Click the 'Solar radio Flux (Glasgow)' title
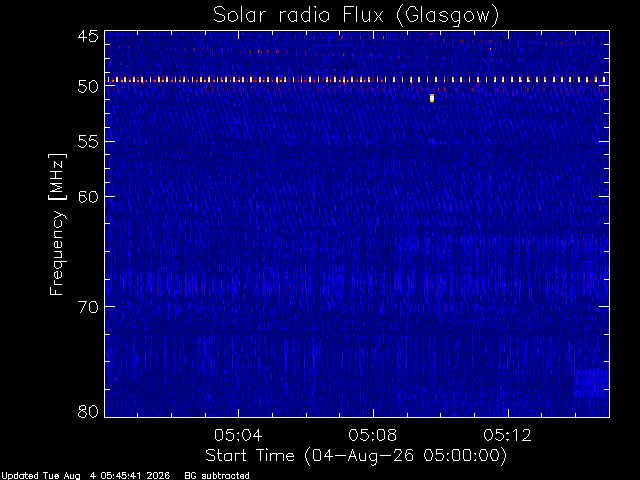Viewport: 640px width, 480px height. tap(356, 15)
